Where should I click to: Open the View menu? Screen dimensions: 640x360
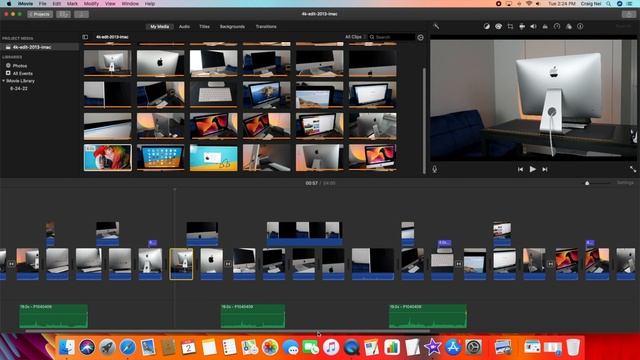click(110, 4)
